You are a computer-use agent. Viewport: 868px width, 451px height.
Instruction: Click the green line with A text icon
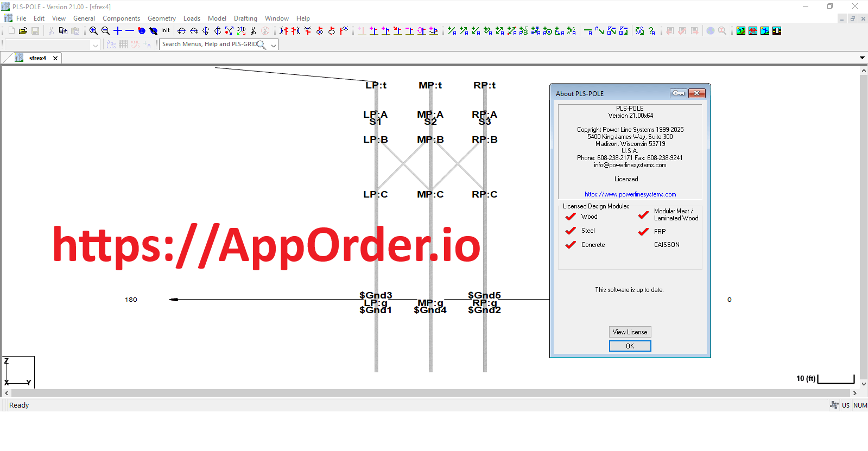[588, 31]
